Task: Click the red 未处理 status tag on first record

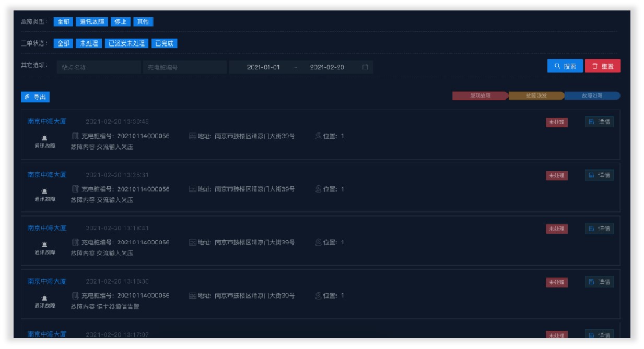Action: (x=556, y=122)
